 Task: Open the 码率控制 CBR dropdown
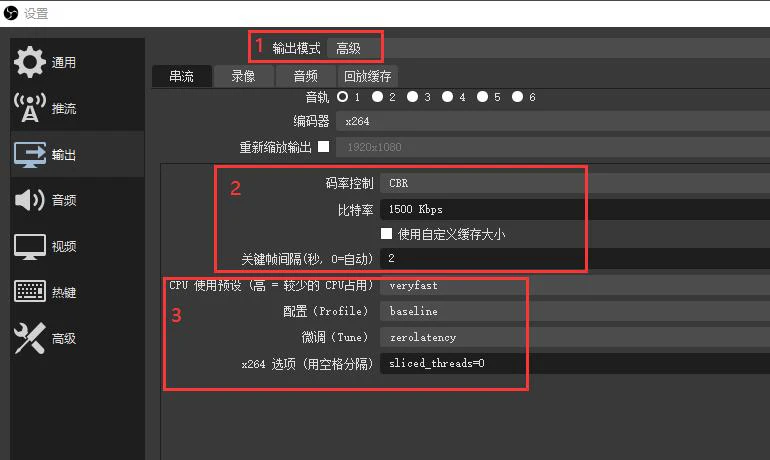pyautogui.click(x=575, y=183)
